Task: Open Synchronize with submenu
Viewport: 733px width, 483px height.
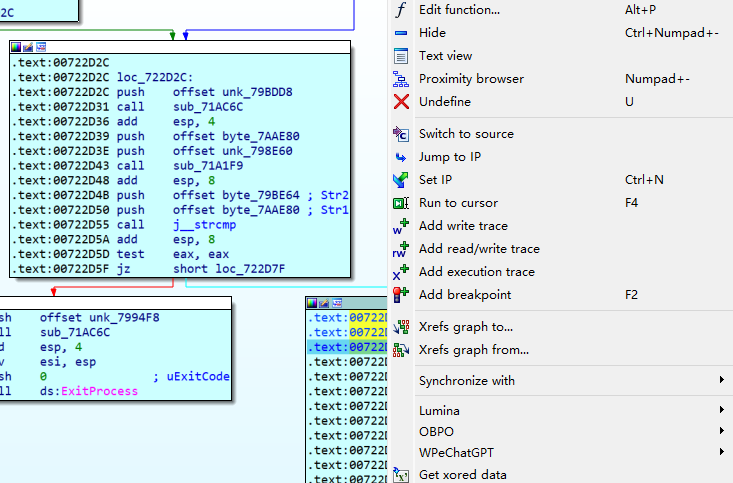Action: pos(561,381)
